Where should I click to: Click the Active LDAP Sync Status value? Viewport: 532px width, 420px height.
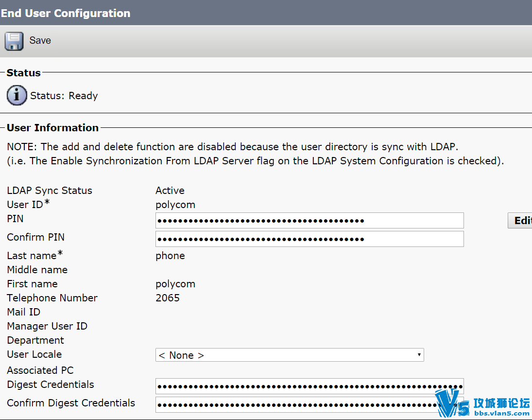pyautogui.click(x=170, y=191)
